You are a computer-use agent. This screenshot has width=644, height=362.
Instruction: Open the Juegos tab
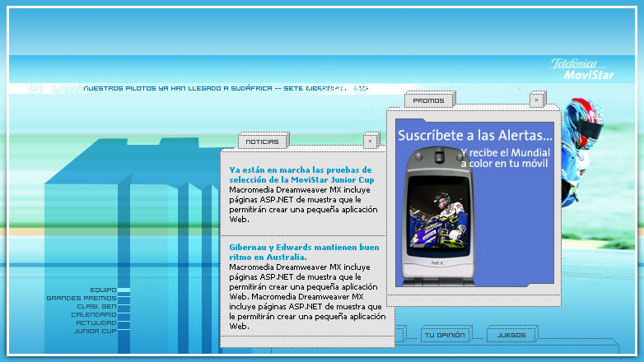[x=511, y=336]
